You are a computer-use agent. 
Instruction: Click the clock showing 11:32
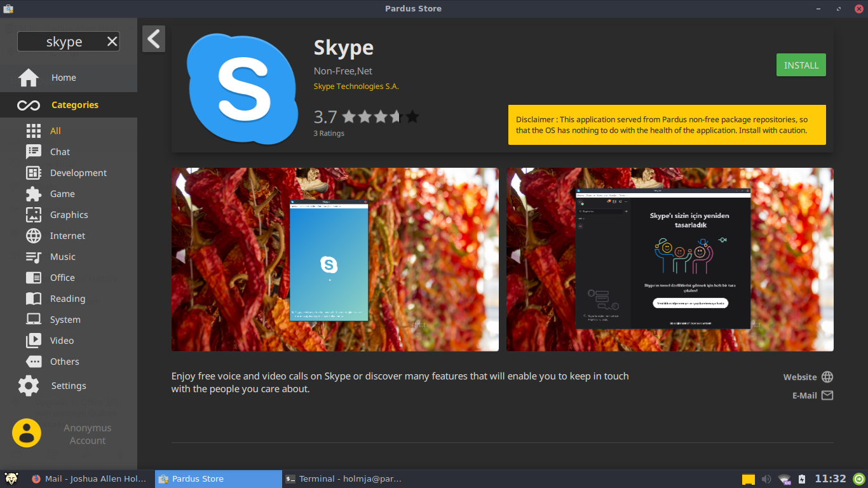831,479
